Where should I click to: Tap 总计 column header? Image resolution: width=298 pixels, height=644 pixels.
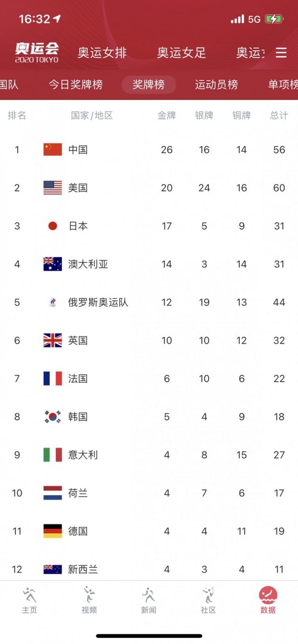pyautogui.click(x=279, y=115)
